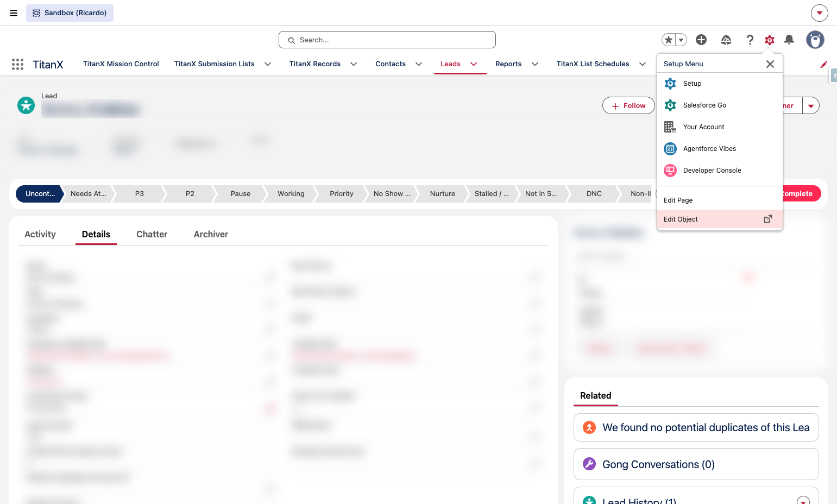
Task: Focus the global Search box
Action: point(387,40)
